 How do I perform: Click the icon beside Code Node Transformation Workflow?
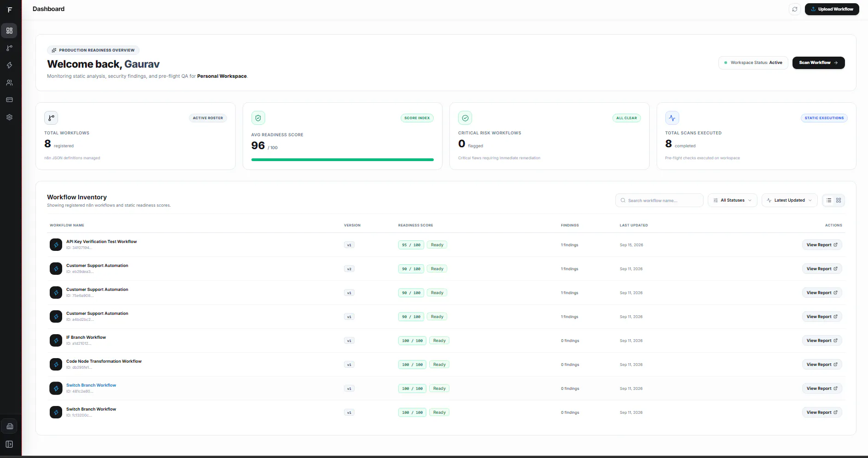point(56,365)
